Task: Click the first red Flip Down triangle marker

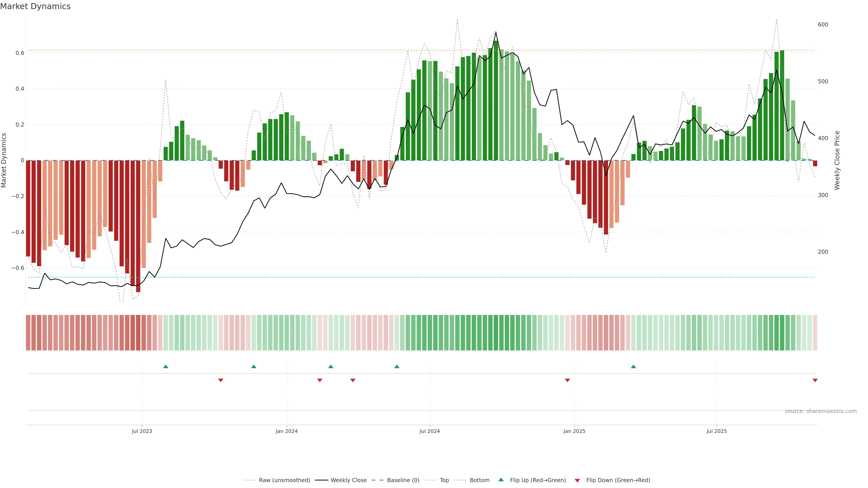Action: tap(221, 380)
